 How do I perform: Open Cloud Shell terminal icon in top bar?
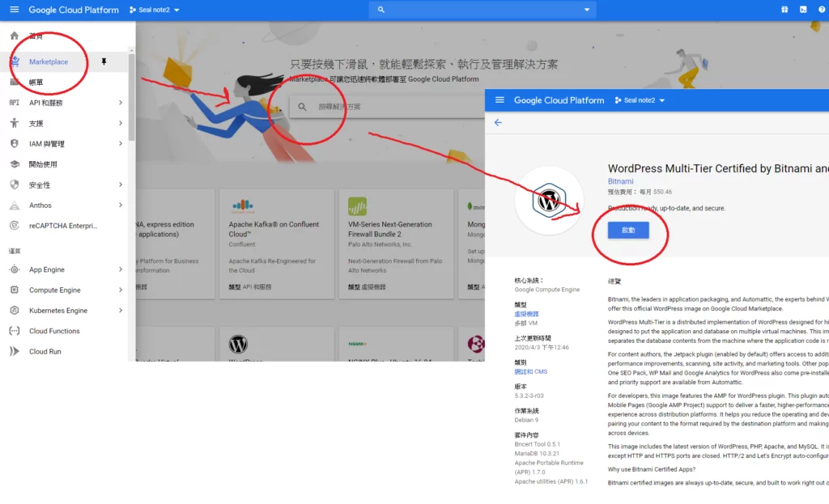(x=803, y=10)
